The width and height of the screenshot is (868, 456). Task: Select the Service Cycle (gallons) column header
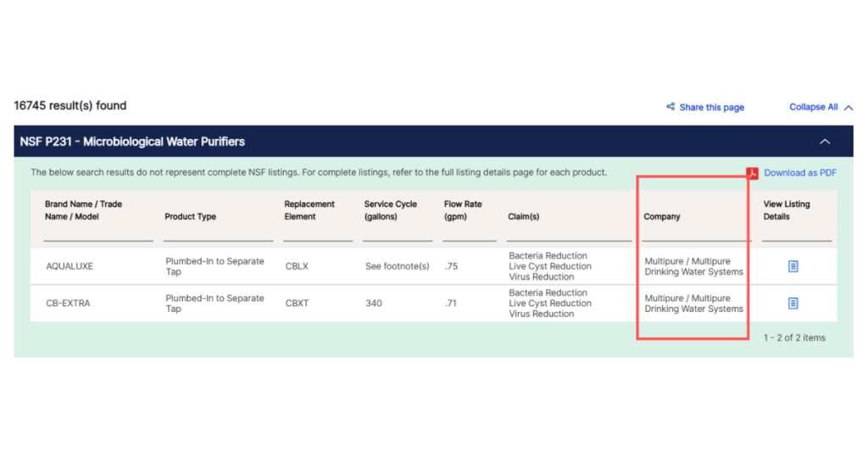[x=390, y=210]
